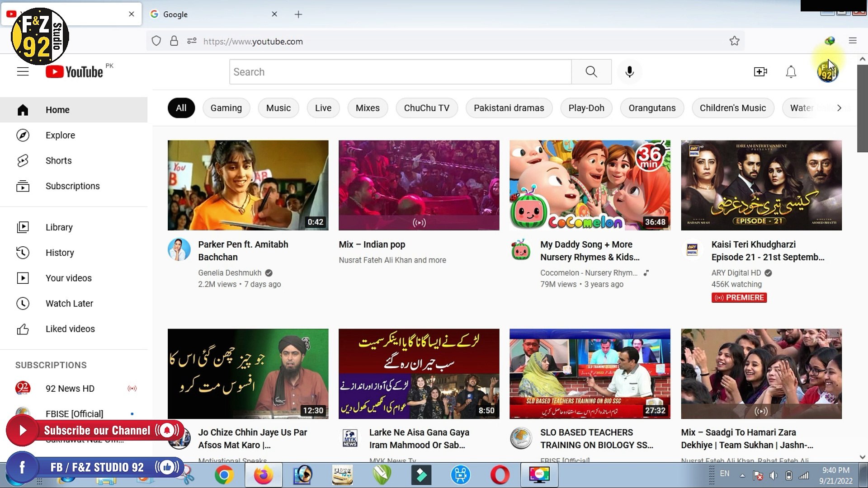Screen dimensions: 868x488
Task: Open ARY Digital HD channel link
Action: (736, 273)
